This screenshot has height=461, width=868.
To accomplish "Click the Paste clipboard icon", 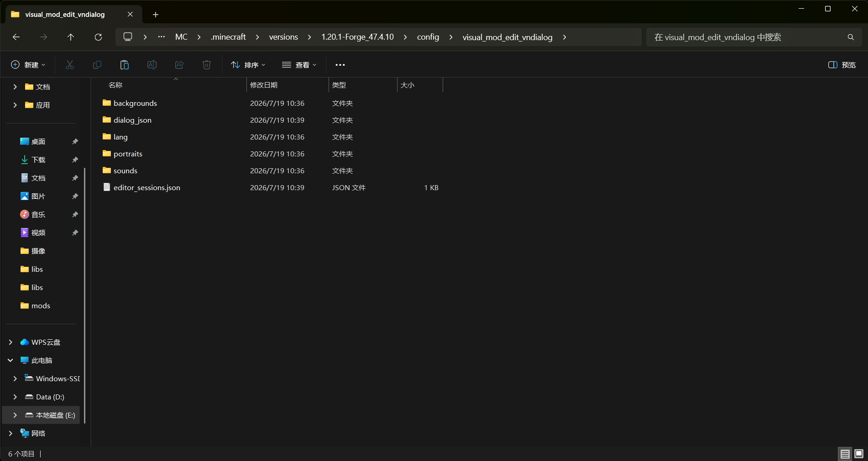I will [125, 65].
